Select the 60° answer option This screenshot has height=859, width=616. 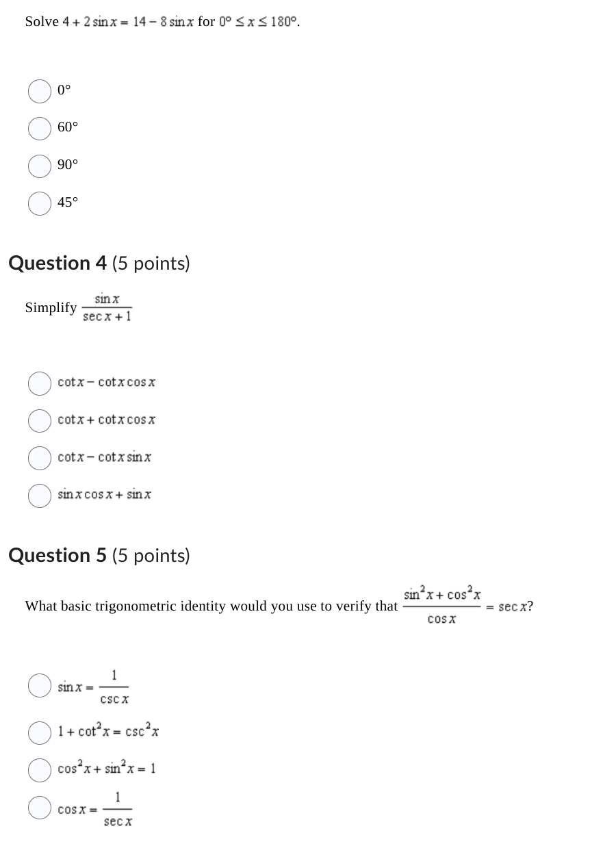coord(39,129)
